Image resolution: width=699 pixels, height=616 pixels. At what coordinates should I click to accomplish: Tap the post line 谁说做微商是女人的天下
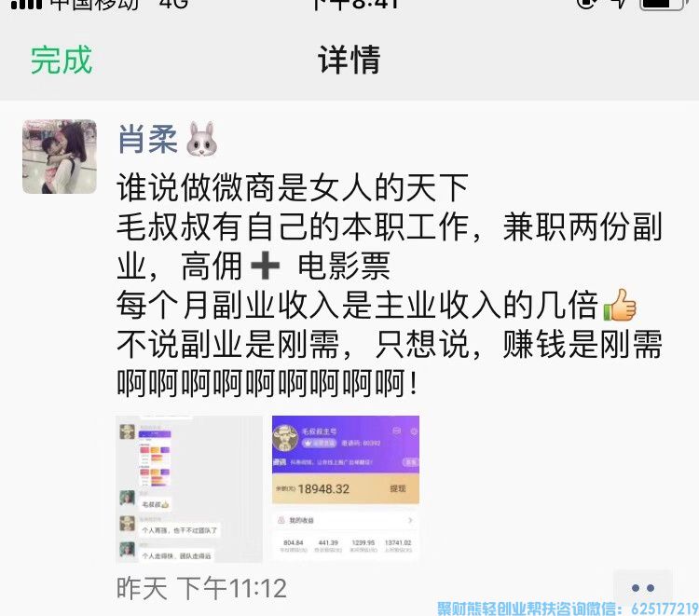(293, 187)
